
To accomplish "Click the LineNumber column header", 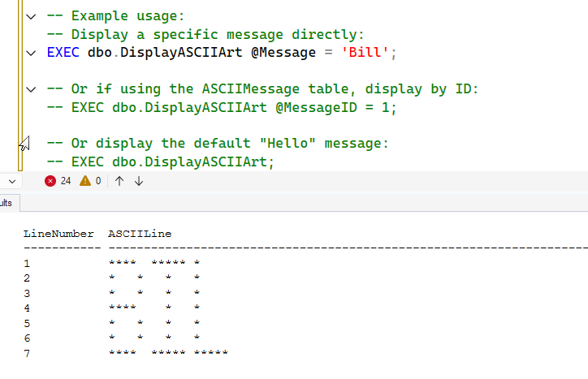I will (58, 234).
